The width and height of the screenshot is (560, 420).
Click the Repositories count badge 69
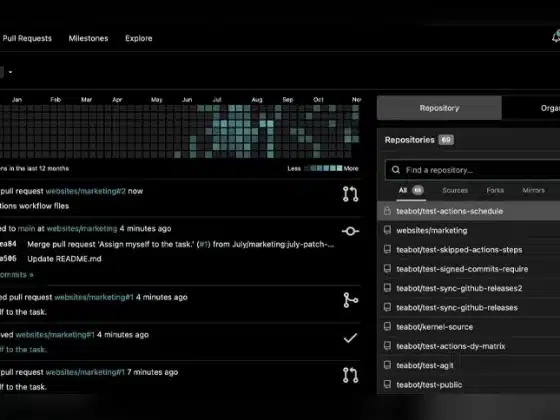click(x=446, y=140)
